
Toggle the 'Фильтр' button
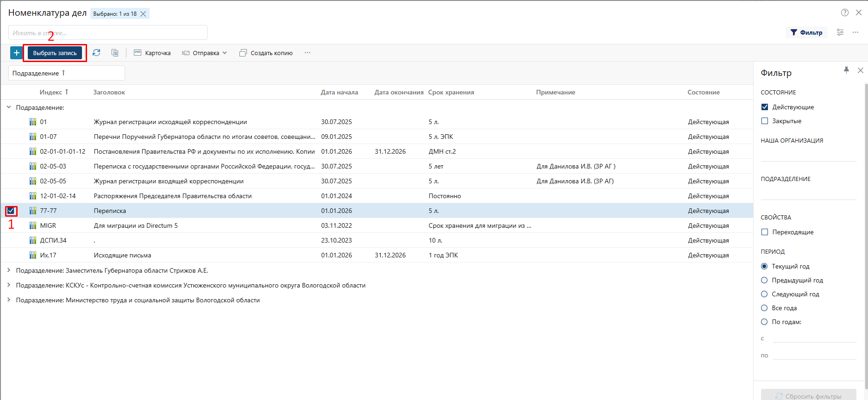coord(806,32)
